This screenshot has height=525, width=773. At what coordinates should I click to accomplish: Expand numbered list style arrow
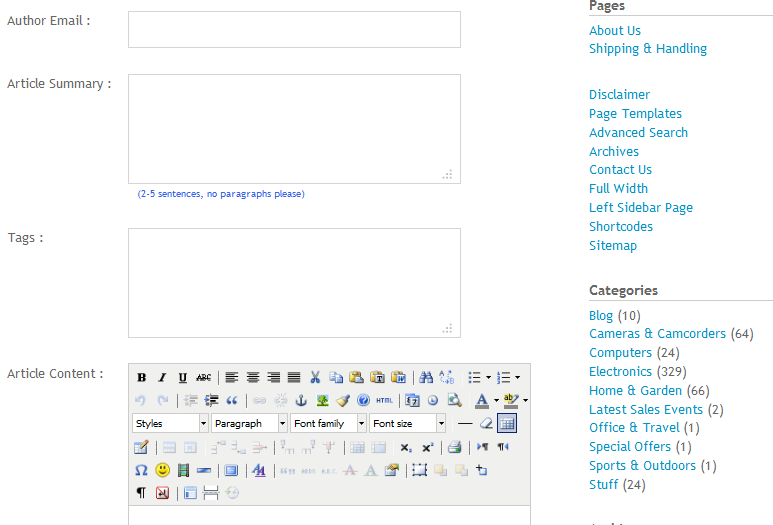pos(518,378)
